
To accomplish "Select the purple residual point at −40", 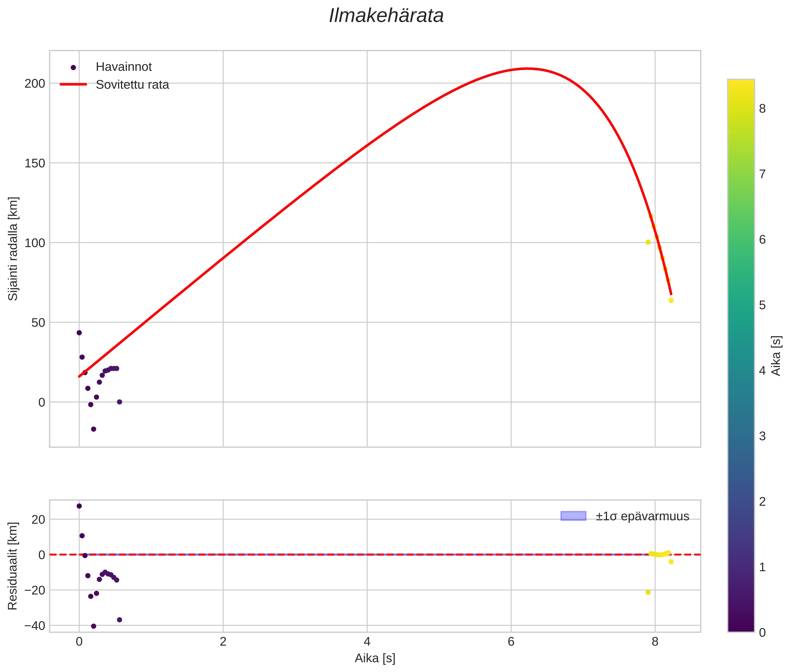I will tap(93, 626).
